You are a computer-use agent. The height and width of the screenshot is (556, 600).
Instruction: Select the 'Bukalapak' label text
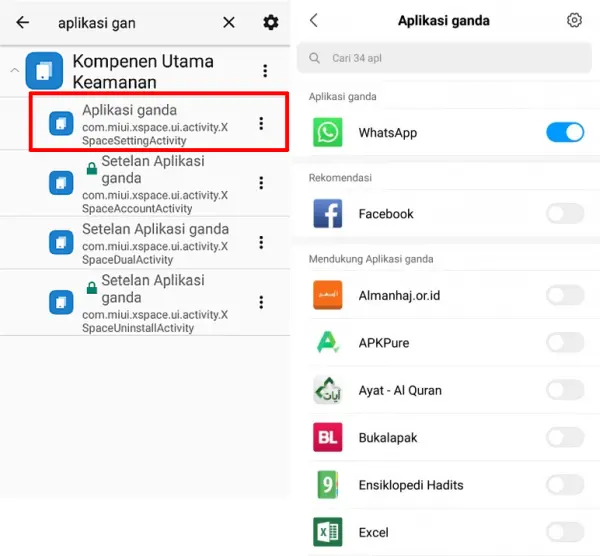coord(388,438)
